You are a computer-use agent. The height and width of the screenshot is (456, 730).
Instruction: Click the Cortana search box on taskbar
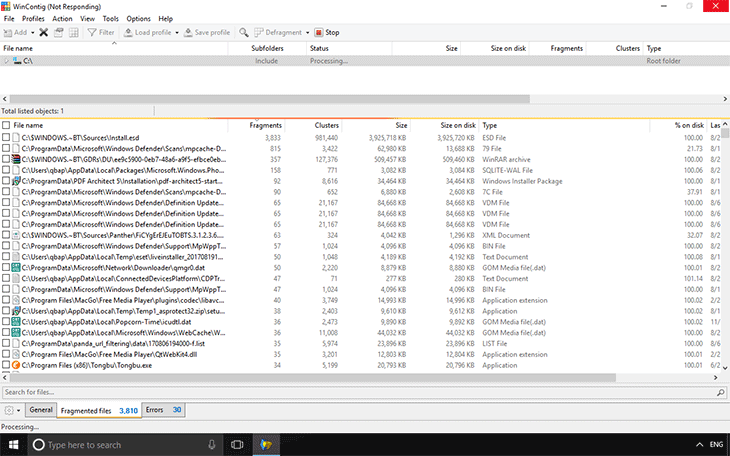pos(126,445)
